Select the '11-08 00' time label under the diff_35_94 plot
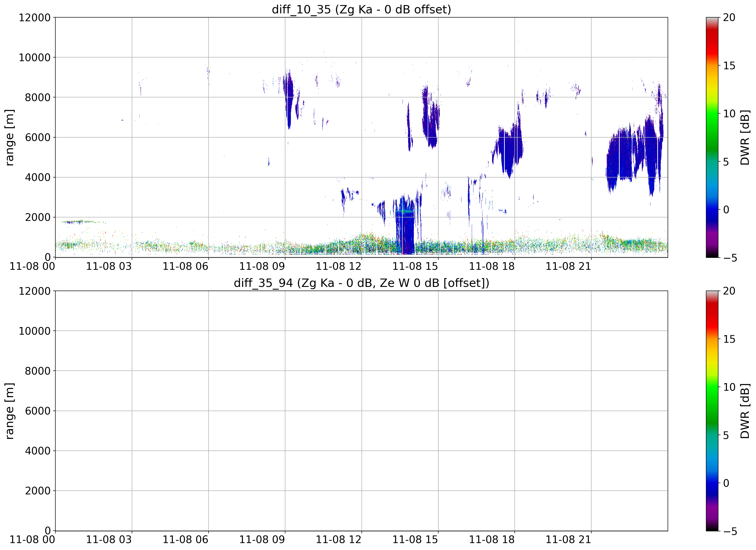This screenshot has width=756, height=550. [x=32, y=540]
